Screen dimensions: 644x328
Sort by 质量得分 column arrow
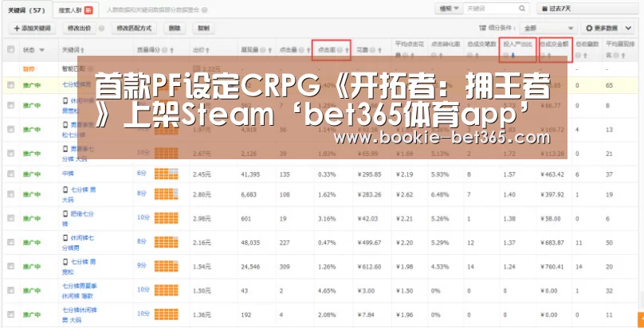pos(171,50)
